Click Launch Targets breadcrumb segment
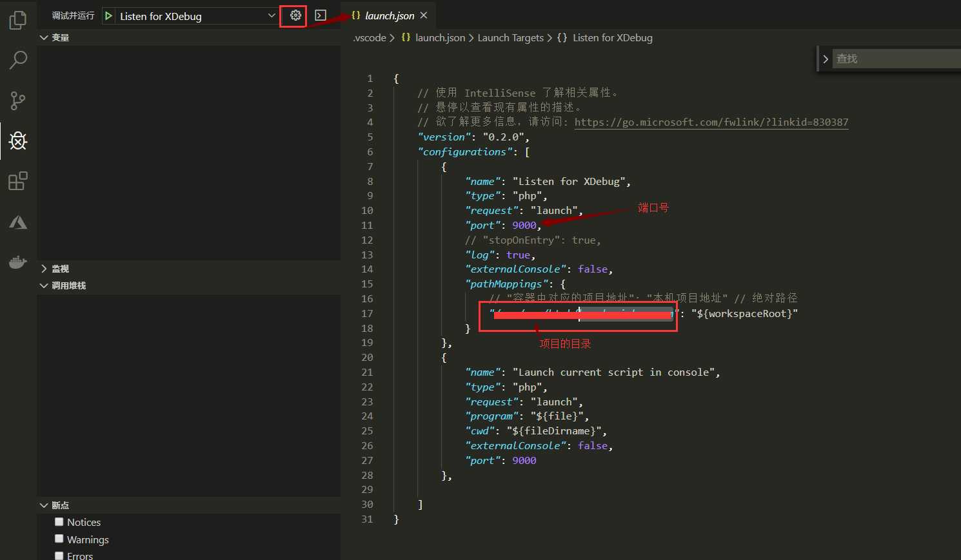961x560 pixels. click(510, 38)
